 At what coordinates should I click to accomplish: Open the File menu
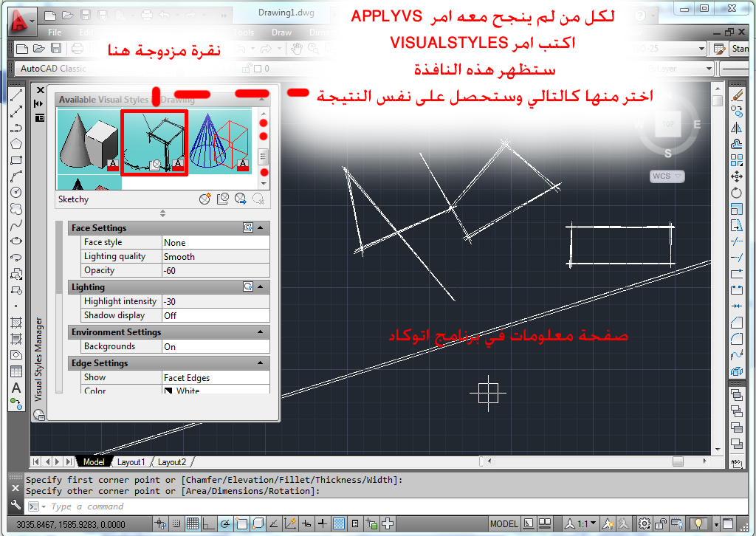tap(55, 32)
